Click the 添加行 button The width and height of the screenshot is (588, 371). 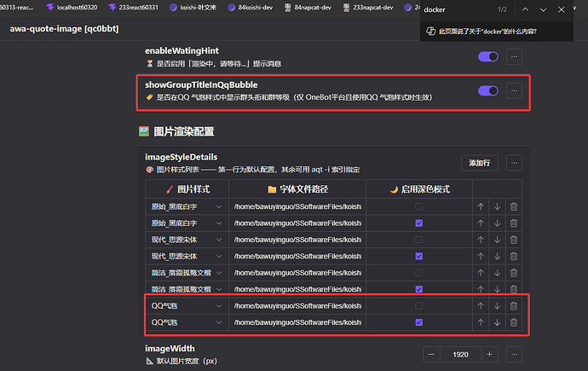pos(478,163)
